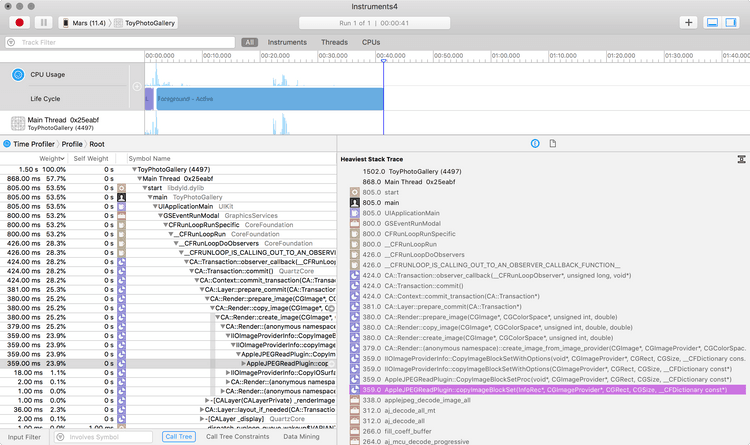Click the CA::Transaction::commit() icon in stack trace
The width and height of the screenshot is (750, 445).
pos(355,286)
